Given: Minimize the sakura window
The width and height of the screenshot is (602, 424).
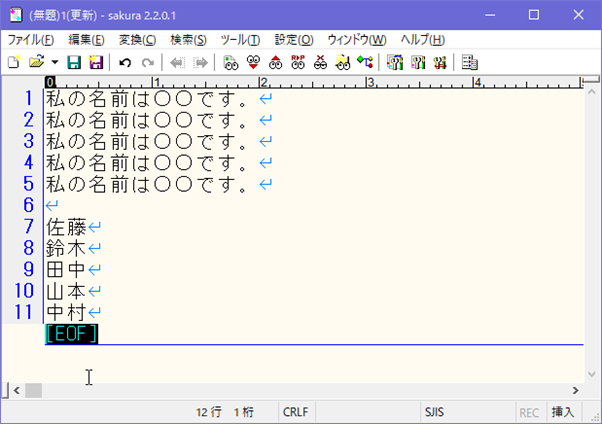Looking at the screenshot, I should [490, 15].
